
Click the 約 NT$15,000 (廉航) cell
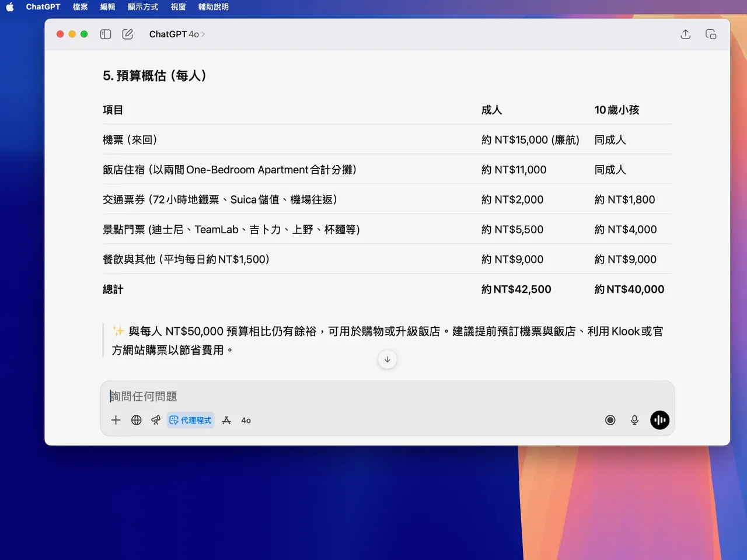530,140
